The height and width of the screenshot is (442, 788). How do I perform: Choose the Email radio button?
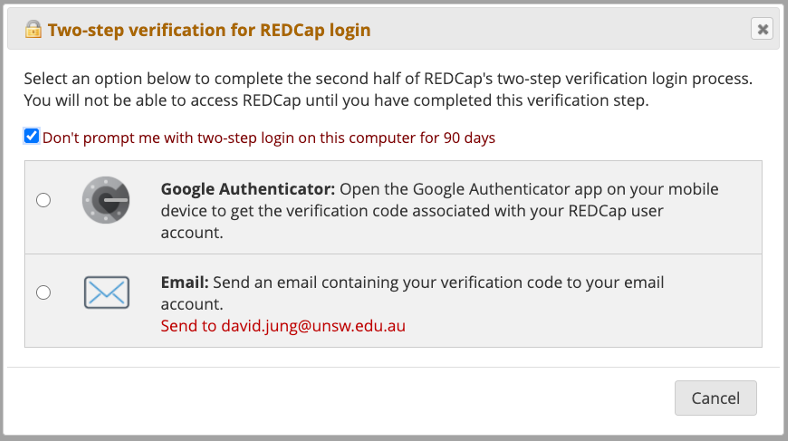[x=43, y=293]
